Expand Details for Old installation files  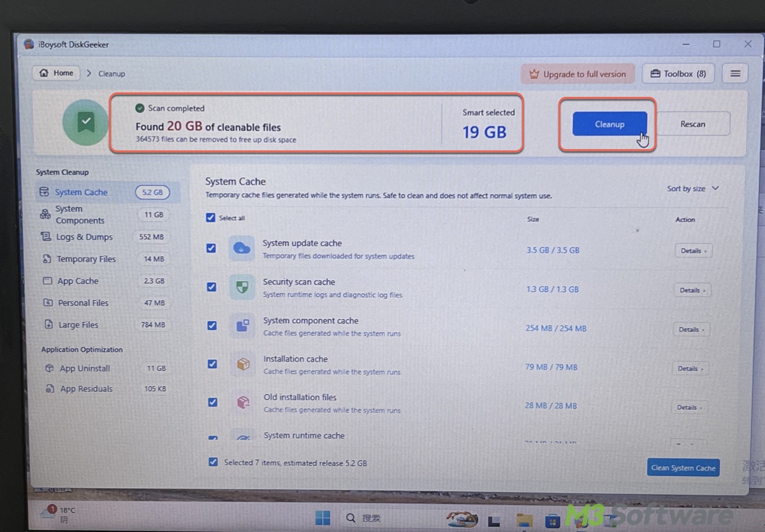click(690, 407)
